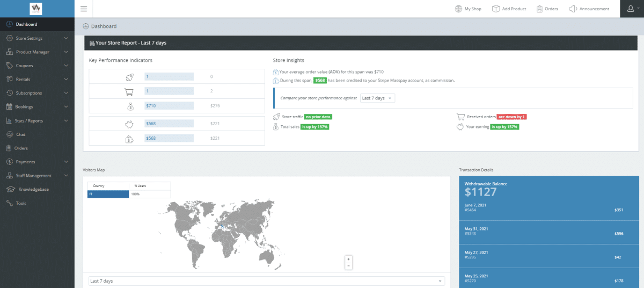Select Tools in the sidebar
This screenshot has width=644, height=288.
21,203
